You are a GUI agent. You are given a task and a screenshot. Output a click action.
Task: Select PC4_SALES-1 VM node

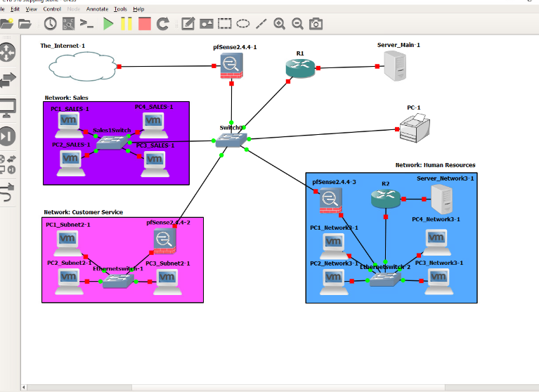(x=153, y=125)
